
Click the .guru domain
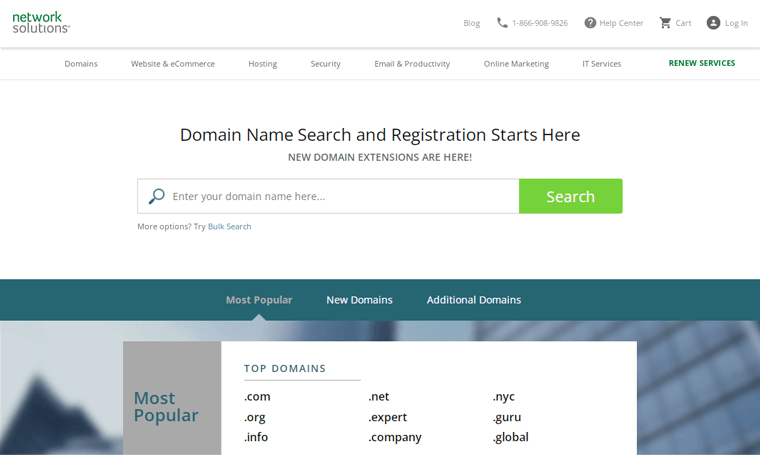pyautogui.click(x=507, y=417)
